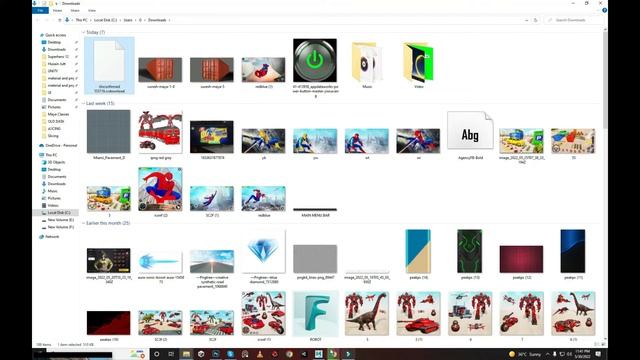Open the taskbar clock and date
This screenshot has width=640, height=360.
pos(582,354)
